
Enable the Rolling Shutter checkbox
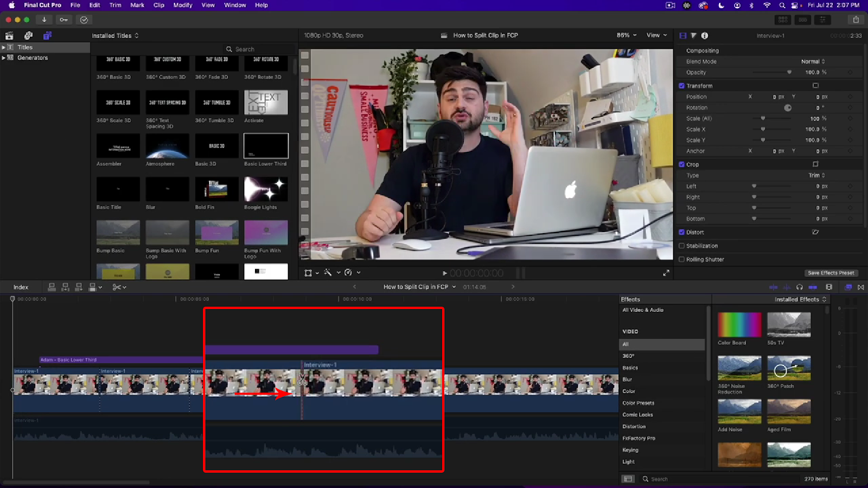(x=682, y=259)
